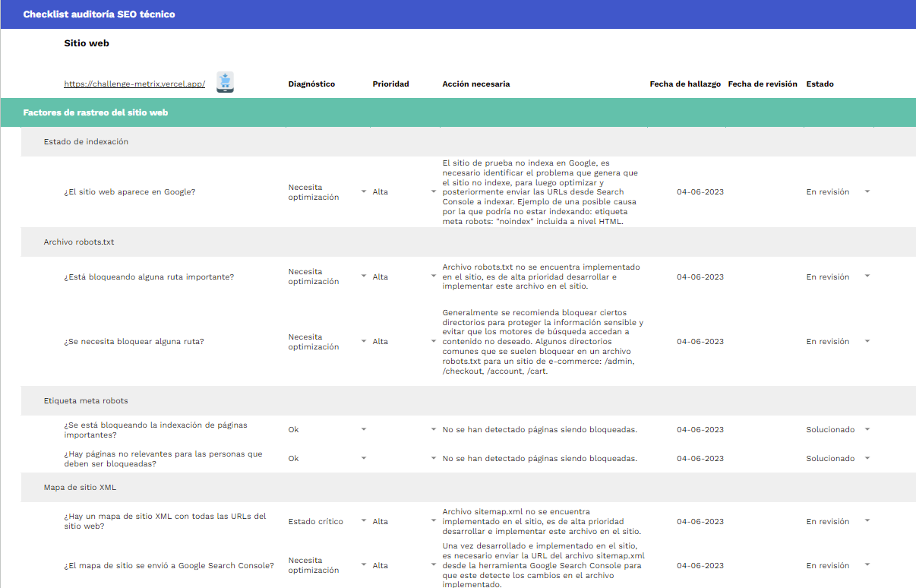Open Estado dropdown for Search Console sitemap row
916x588 pixels.
pos(867,565)
